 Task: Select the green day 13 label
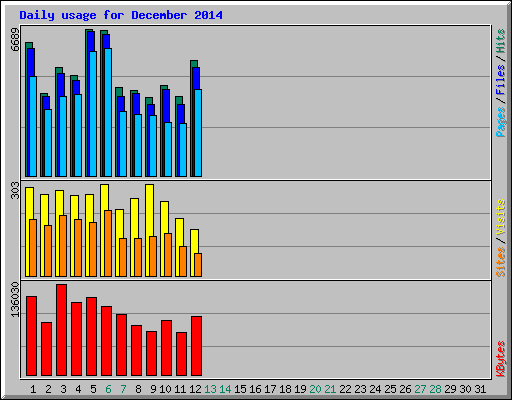click(210, 389)
